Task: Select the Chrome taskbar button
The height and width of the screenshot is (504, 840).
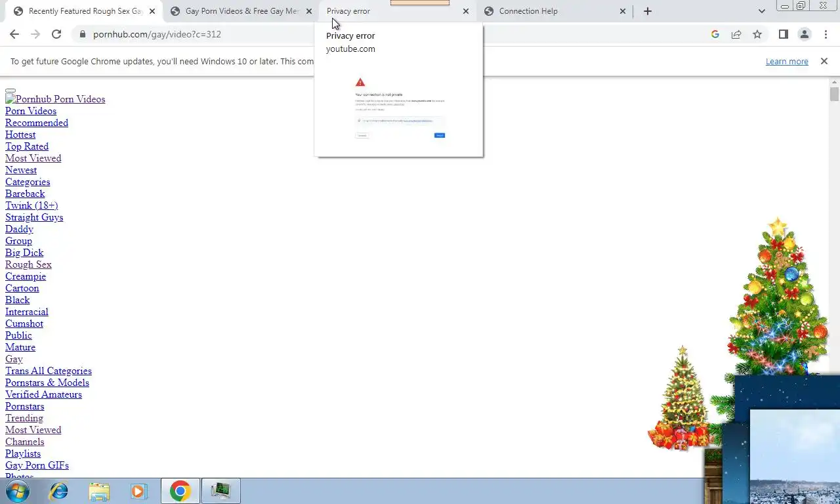Action: (x=180, y=491)
